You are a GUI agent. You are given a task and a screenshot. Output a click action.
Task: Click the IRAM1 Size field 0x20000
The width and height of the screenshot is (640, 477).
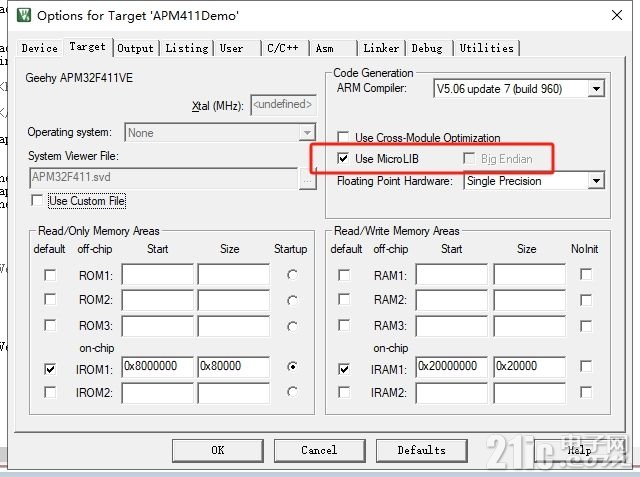point(530,366)
